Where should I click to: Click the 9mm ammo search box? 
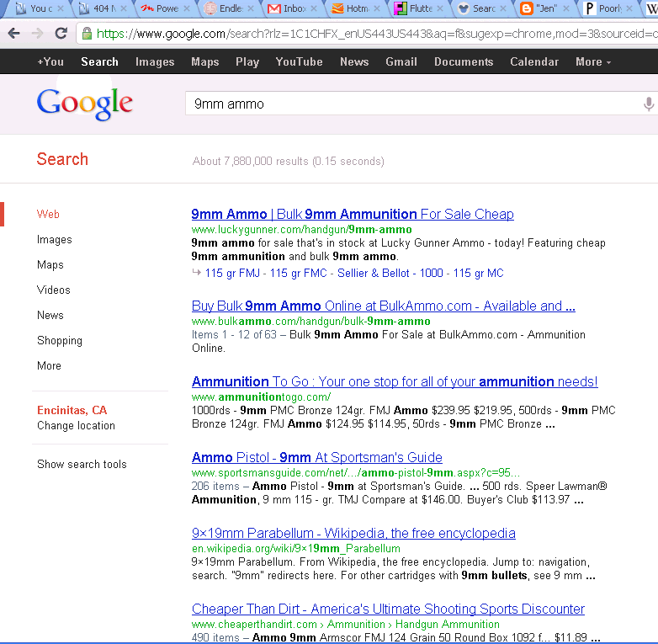412,104
